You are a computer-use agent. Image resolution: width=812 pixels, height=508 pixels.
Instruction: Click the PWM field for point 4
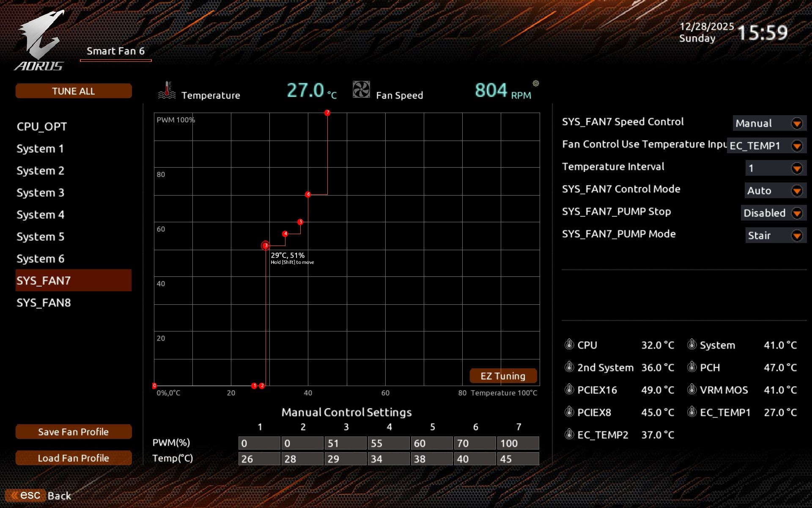tap(388, 443)
